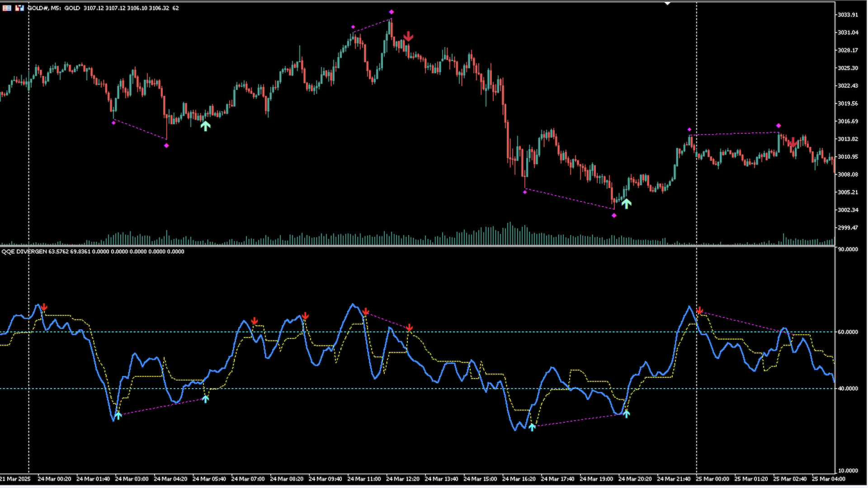
Task: Click the 3005.21 price label
Action: coord(848,192)
